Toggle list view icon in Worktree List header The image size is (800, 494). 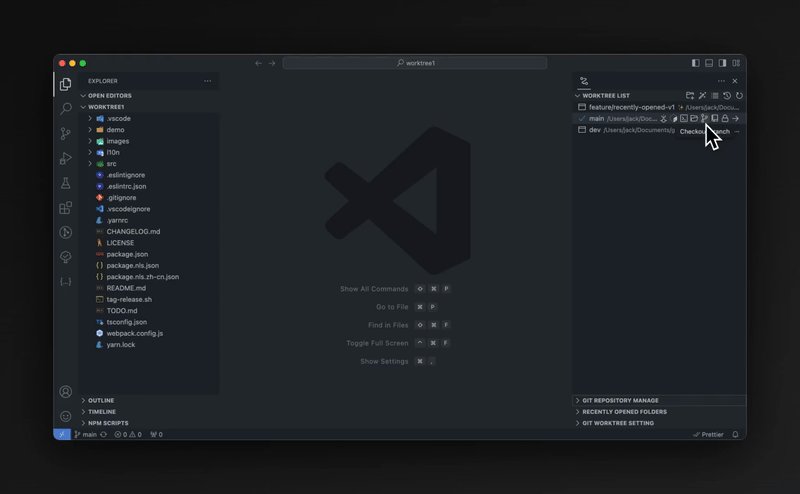(x=715, y=95)
